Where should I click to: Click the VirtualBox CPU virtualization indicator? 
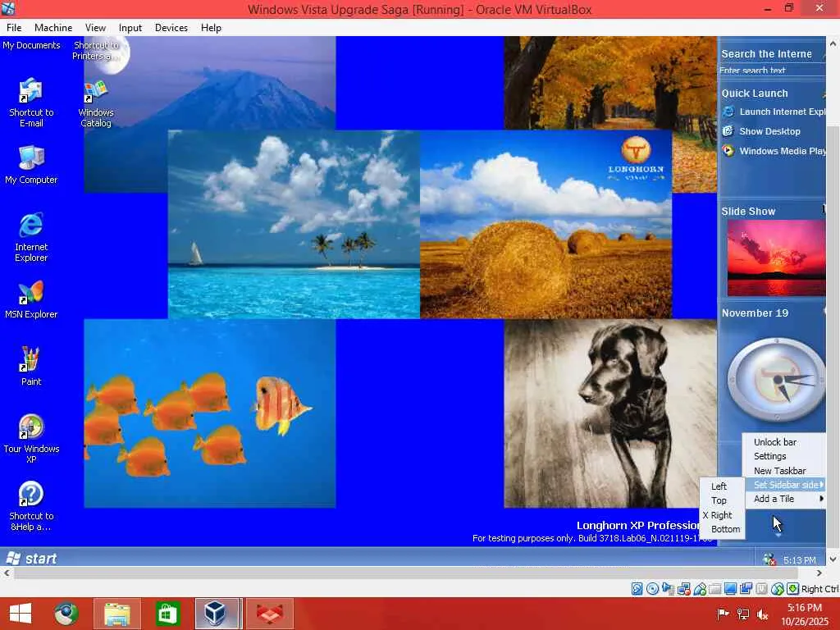tap(762, 589)
